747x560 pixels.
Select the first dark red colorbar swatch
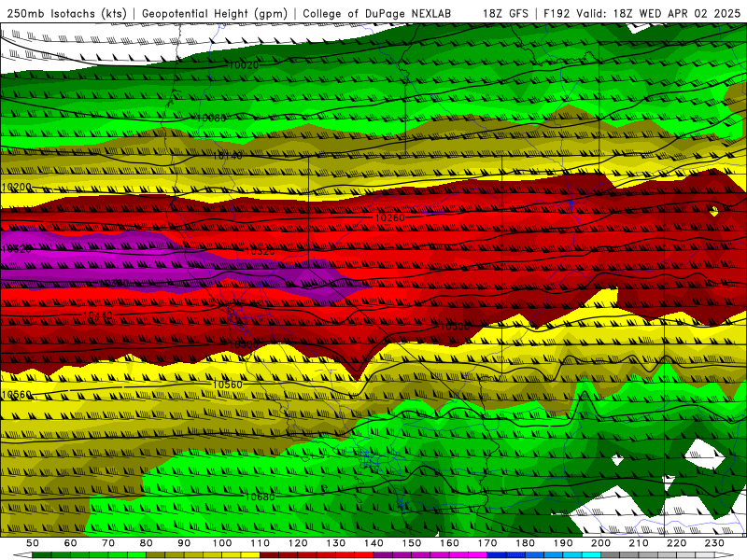[x=270, y=555]
